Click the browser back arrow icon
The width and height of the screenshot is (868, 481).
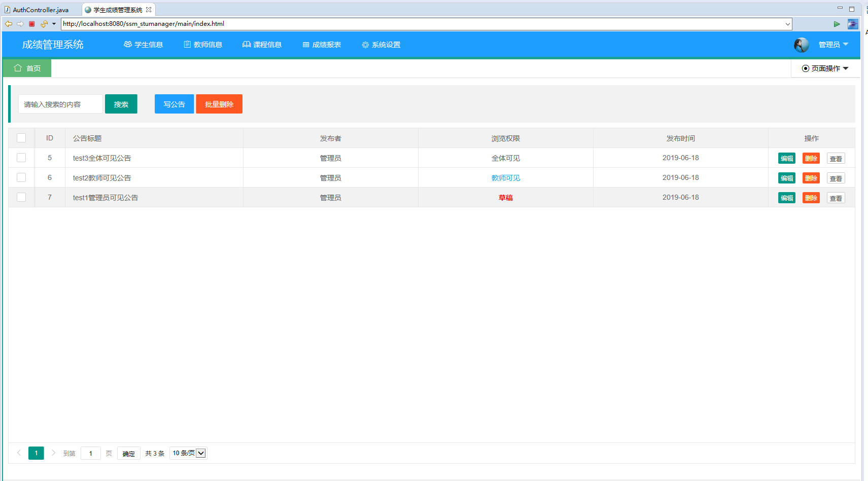[8, 24]
